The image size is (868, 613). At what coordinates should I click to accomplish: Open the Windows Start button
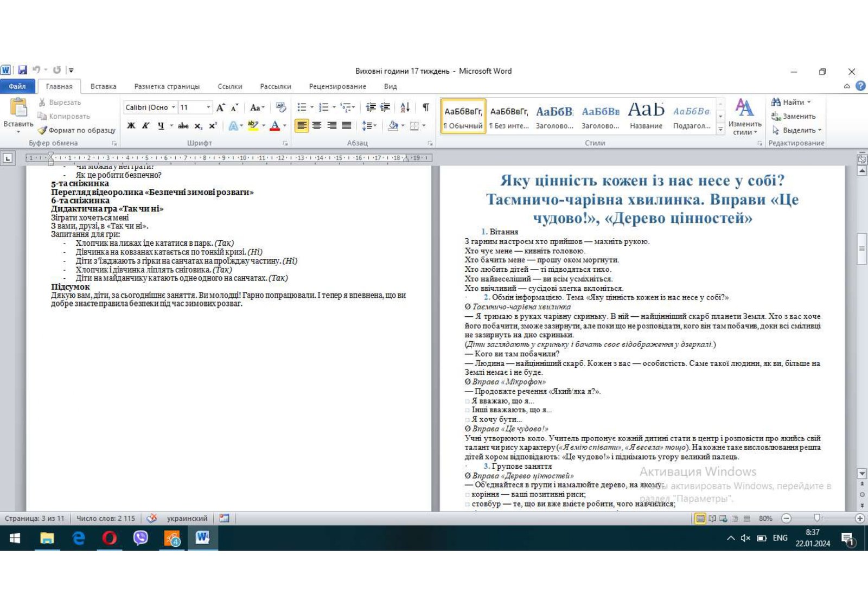[x=15, y=538]
